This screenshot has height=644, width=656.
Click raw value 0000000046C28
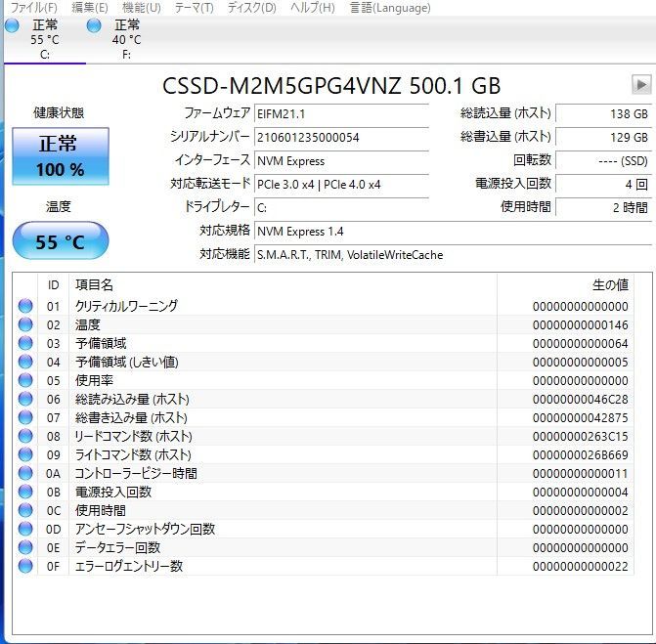[x=581, y=400]
